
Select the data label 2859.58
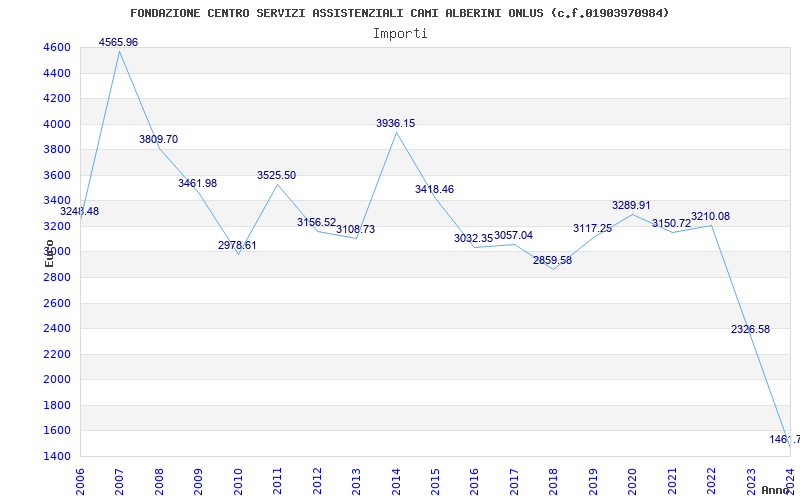pyautogui.click(x=553, y=261)
